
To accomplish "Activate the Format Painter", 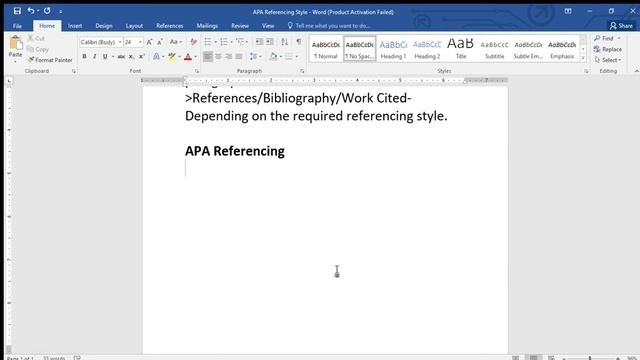I will tap(50, 60).
